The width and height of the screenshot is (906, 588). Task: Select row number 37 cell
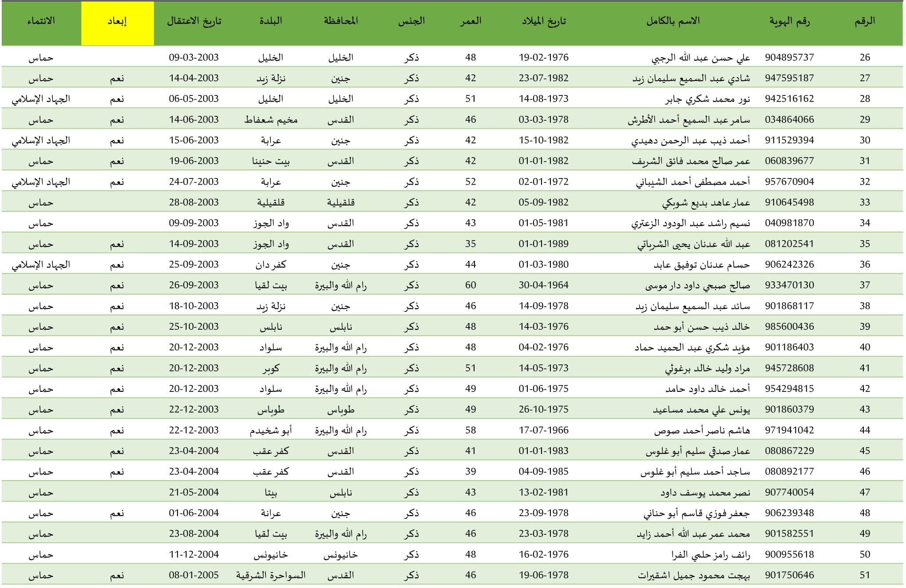[x=865, y=285]
